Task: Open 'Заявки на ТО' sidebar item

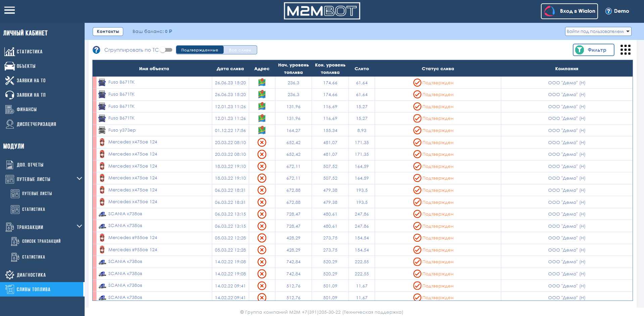Action: tap(31, 81)
